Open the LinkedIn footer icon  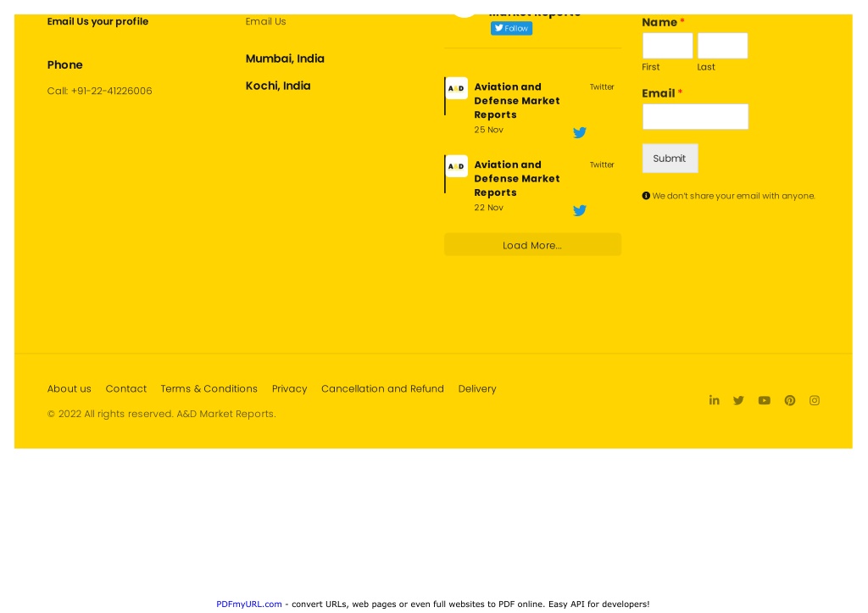tap(714, 400)
